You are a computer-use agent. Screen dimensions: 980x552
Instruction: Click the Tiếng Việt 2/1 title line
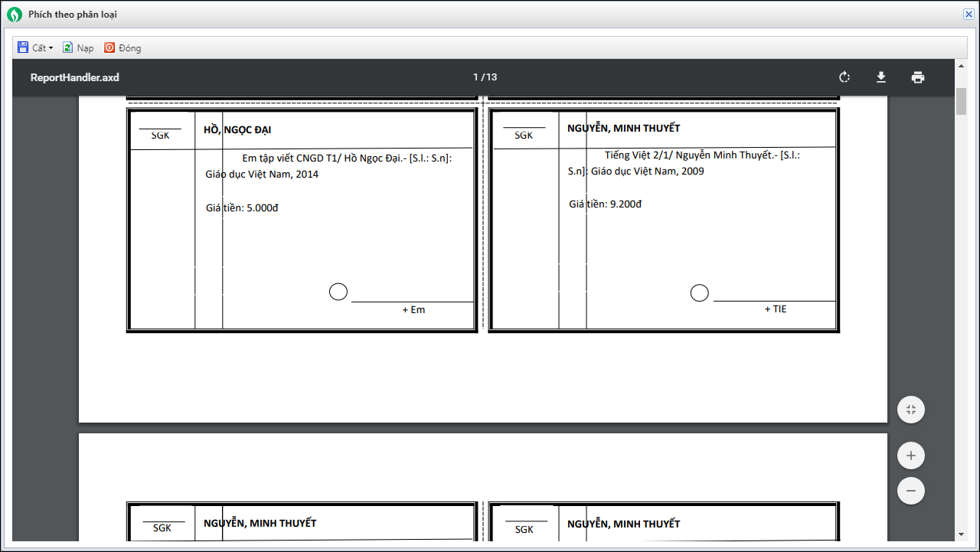(x=702, y=155)
